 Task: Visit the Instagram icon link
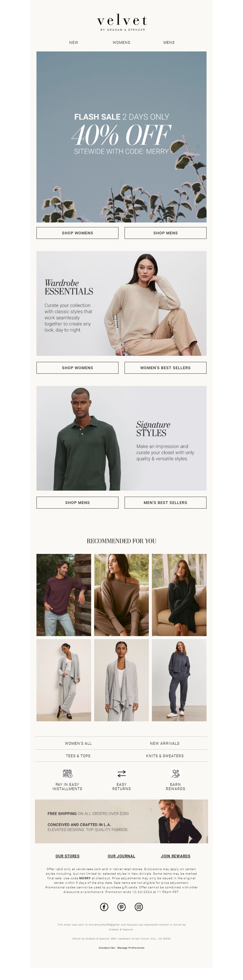click(x=139, y=907)
